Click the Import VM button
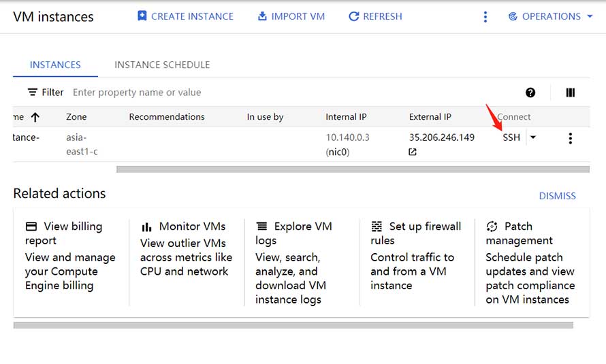Image resolution: width=606 pixels, height=364 pixels. [x=291, y=16]
